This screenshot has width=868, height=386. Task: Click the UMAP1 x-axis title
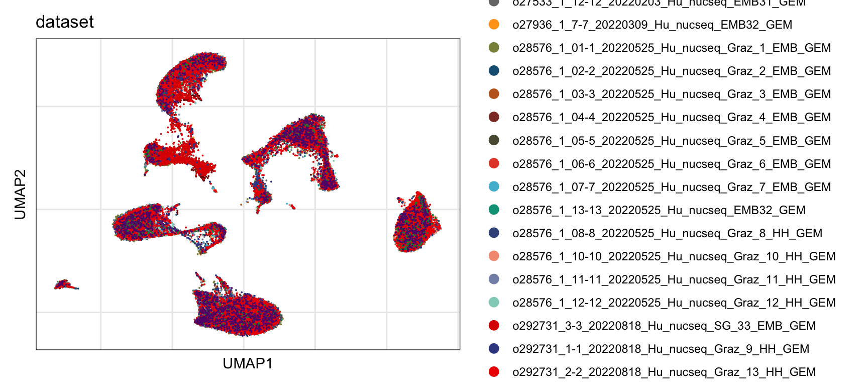click(248, 363)
